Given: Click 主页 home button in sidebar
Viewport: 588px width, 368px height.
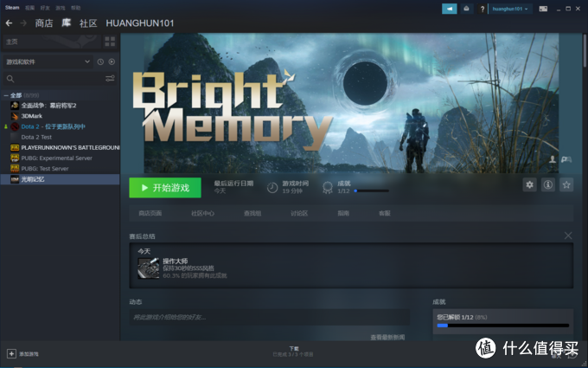Looking at the screenshot, I should click(x=52, y=42).
